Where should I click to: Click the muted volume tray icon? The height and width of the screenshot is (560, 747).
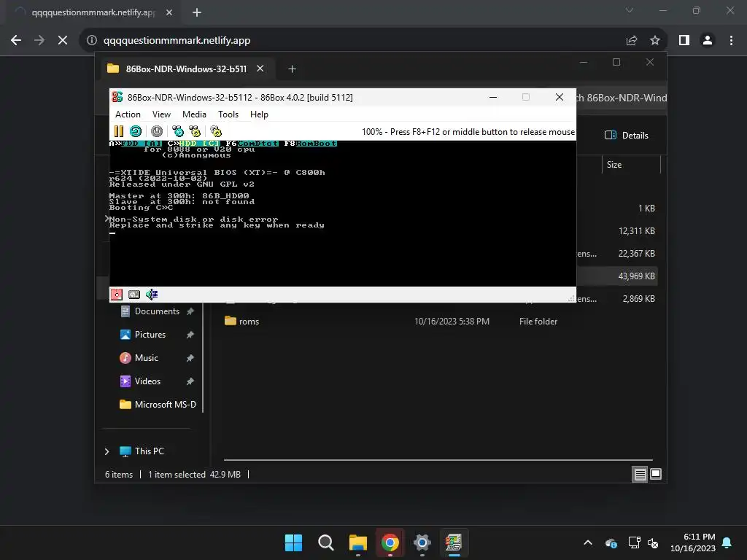click(x=653, y=542)
